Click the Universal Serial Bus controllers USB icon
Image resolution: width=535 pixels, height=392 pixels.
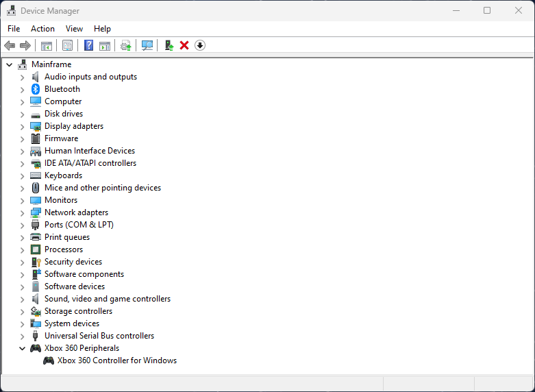[x=35, y=336]
